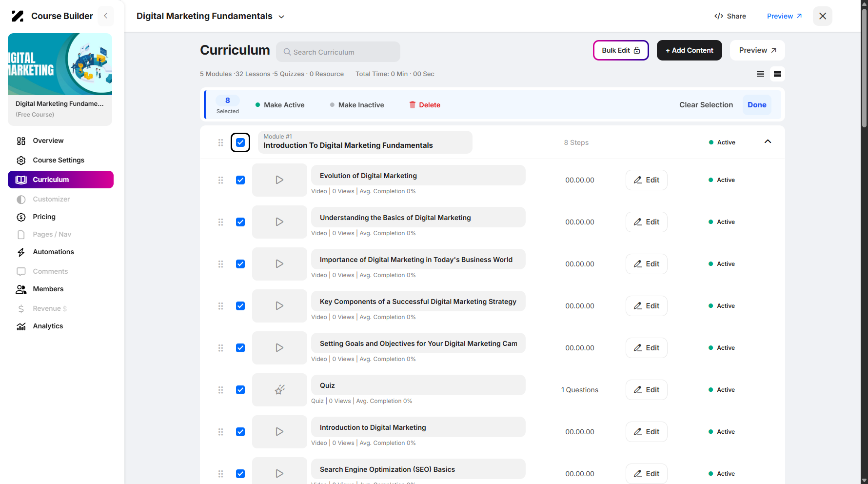
Task: Uncheck Understanding the Basics of Digital Marketing checkbox
Action: point(240,222)
